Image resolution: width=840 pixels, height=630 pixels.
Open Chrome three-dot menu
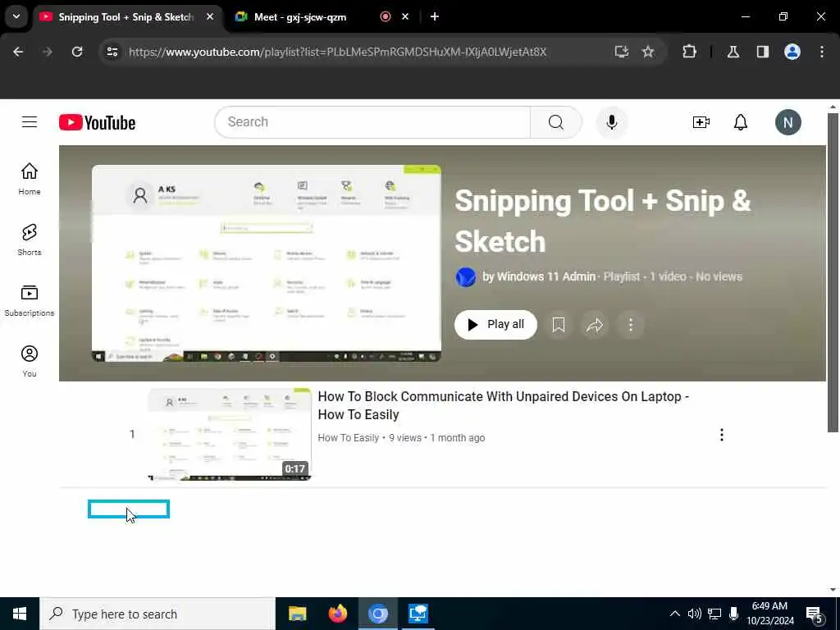click(822, 52)
